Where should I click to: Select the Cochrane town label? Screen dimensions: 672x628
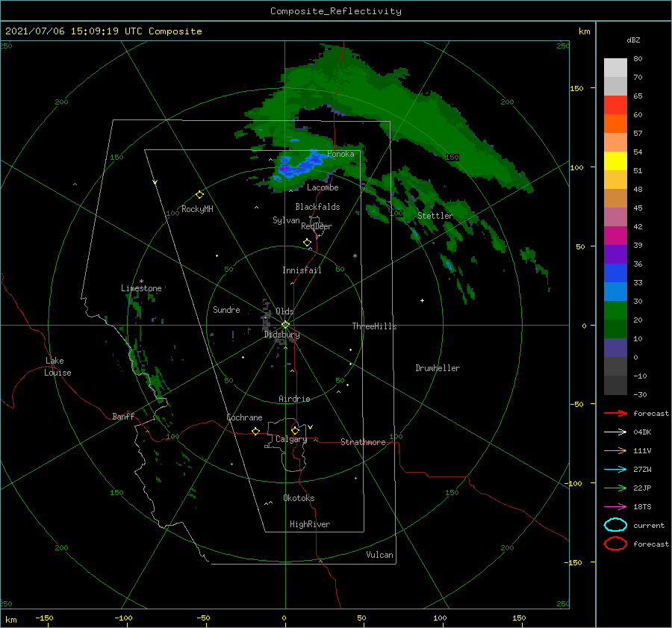pyautogui.click(x=244, y=417)
